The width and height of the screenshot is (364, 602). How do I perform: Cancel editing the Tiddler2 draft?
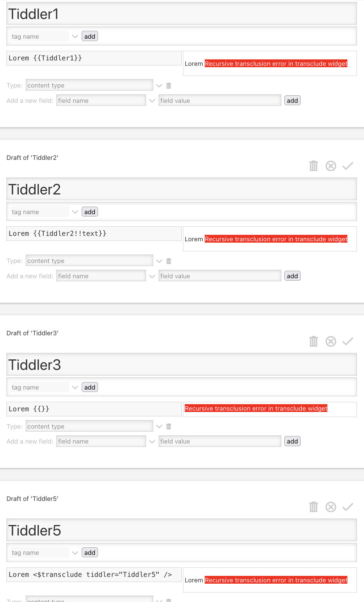pyautogui.click(x=331, y=166)
